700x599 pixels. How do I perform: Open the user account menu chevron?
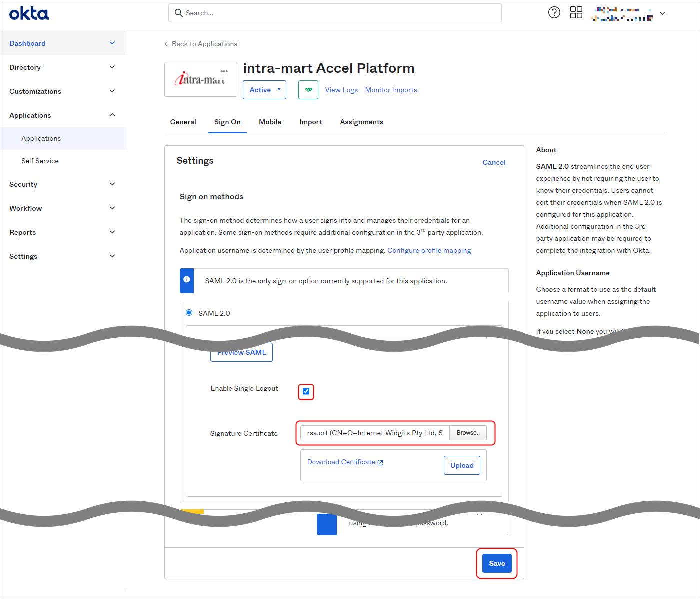point(662,13)
